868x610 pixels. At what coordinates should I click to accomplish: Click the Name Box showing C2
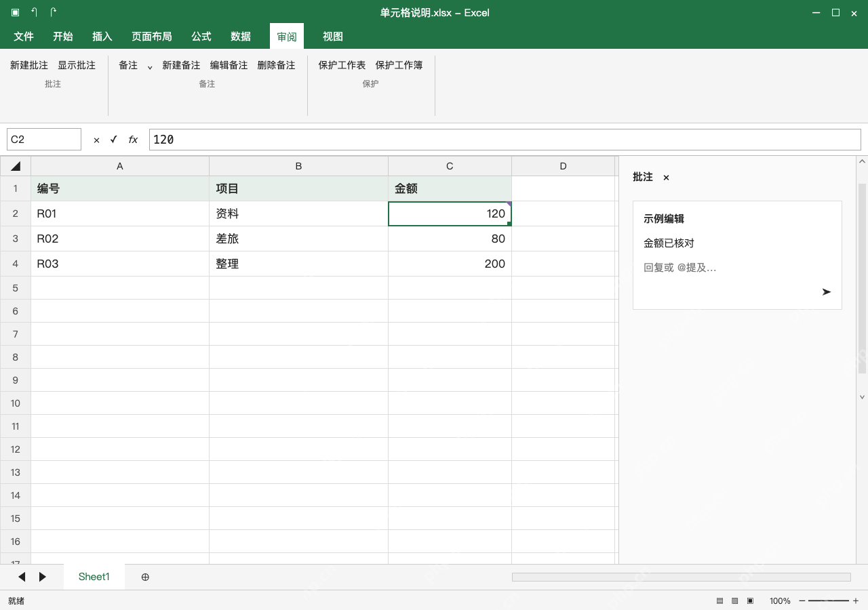(44, 140)
